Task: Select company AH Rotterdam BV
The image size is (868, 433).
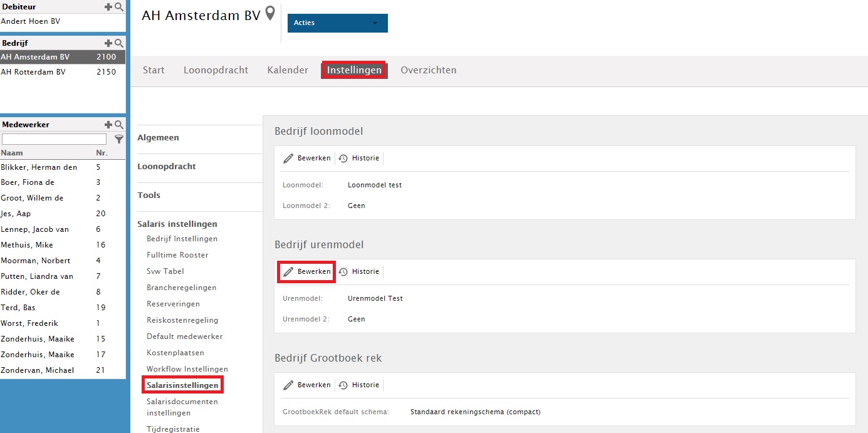Action: [63, 72]
